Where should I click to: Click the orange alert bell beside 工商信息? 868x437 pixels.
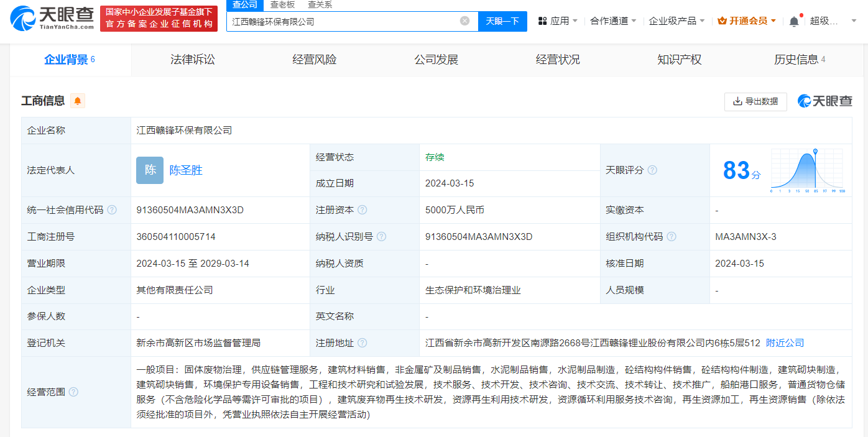[x=78, y=101]
